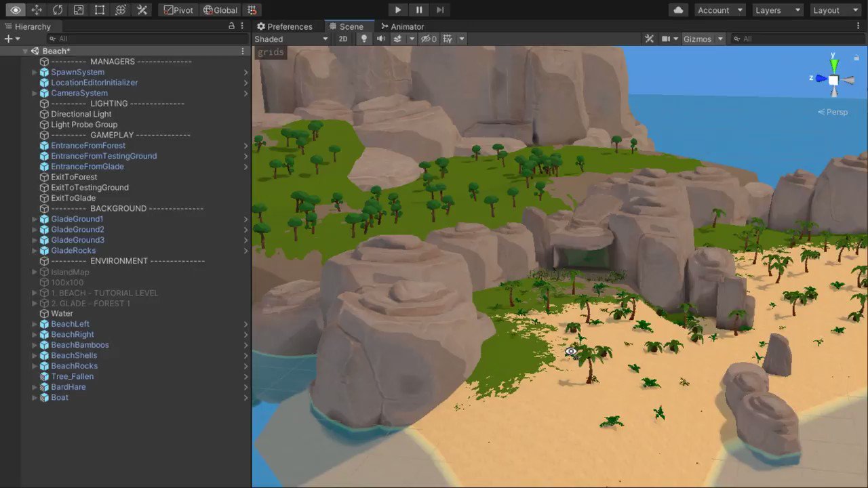Expand BeachLeft object
Screen dimensions: 868x488
35,324
